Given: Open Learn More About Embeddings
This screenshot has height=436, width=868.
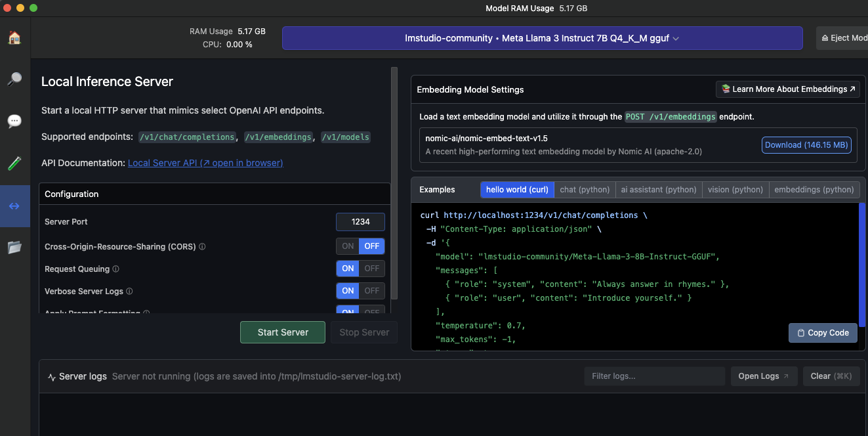Looking at the screenshot, I should pyautogui.click(x=788, y=89).
